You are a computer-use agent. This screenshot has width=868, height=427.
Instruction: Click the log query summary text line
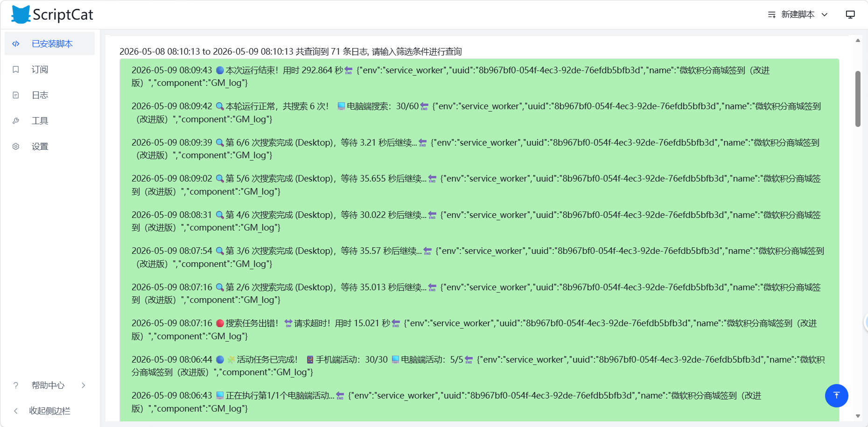tap(290, 51)
